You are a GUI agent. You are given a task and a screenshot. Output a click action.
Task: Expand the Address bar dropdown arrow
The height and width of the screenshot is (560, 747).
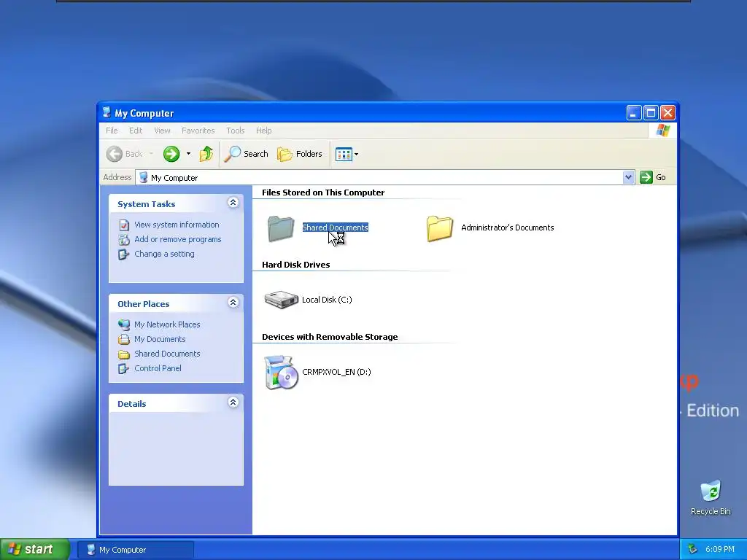(628, 177)
